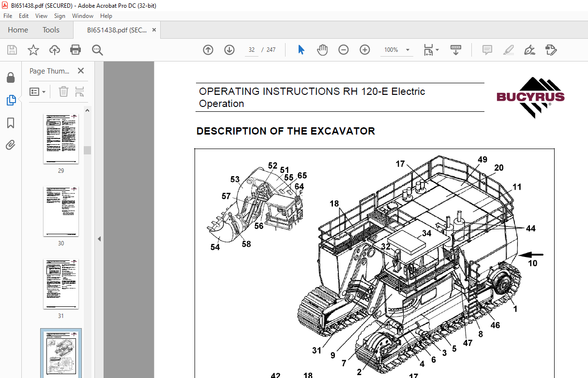Open the File menu

click(x=8, y=16)
